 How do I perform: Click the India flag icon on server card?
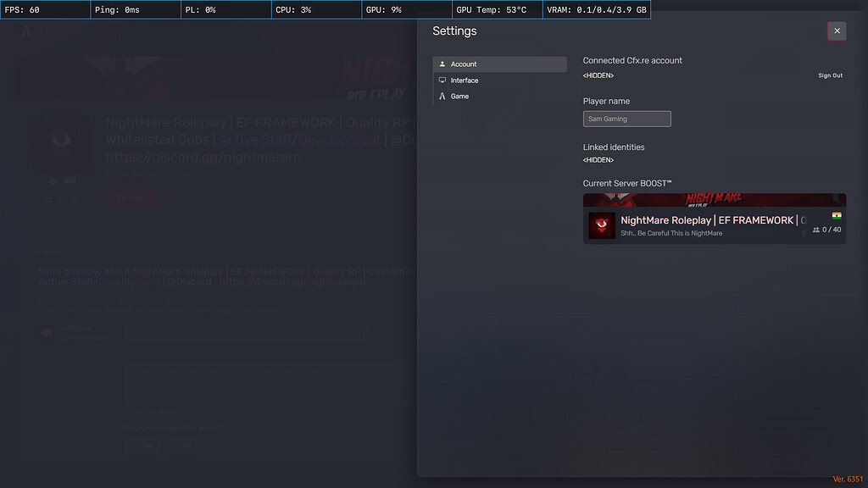[837, 216]
